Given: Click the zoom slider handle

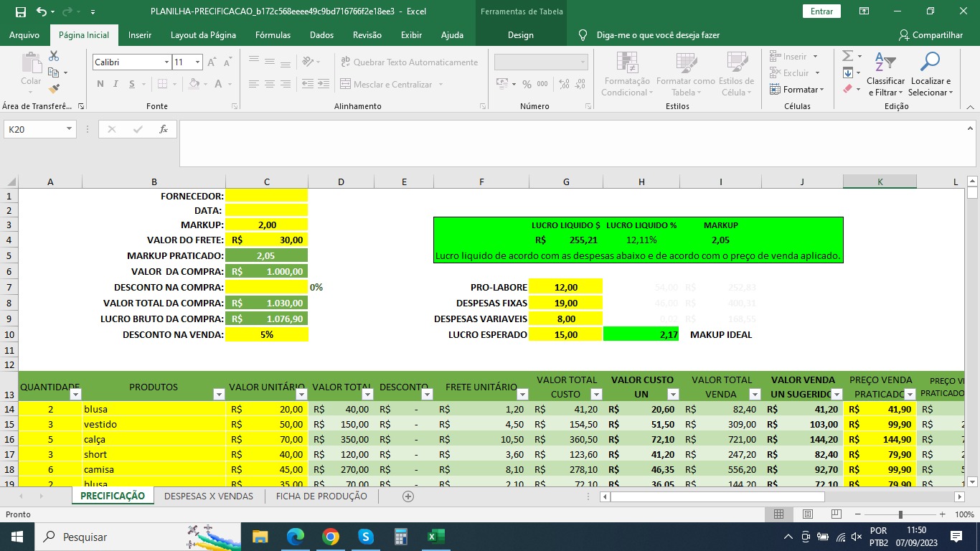Looking at the screenshot, I should tap(900, 514).
